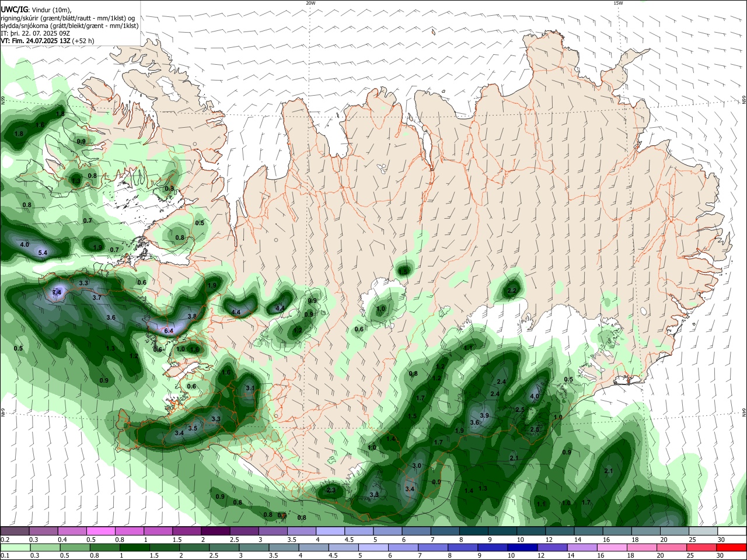Pick the mauve 0.2 swatch in top scale
The height and width of the screenshot is (560, 747).
(15, 531)
